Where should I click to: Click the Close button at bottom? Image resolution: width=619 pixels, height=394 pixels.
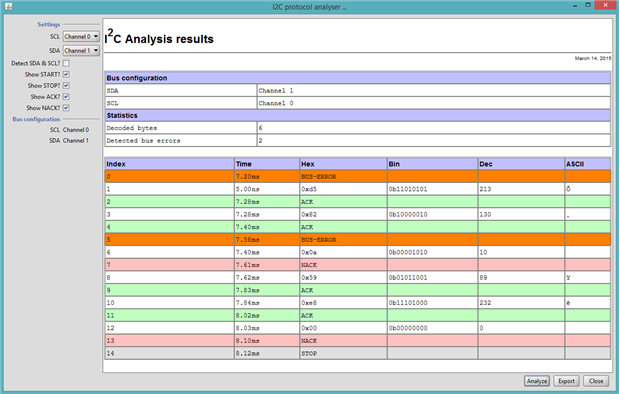pos(596,381)
